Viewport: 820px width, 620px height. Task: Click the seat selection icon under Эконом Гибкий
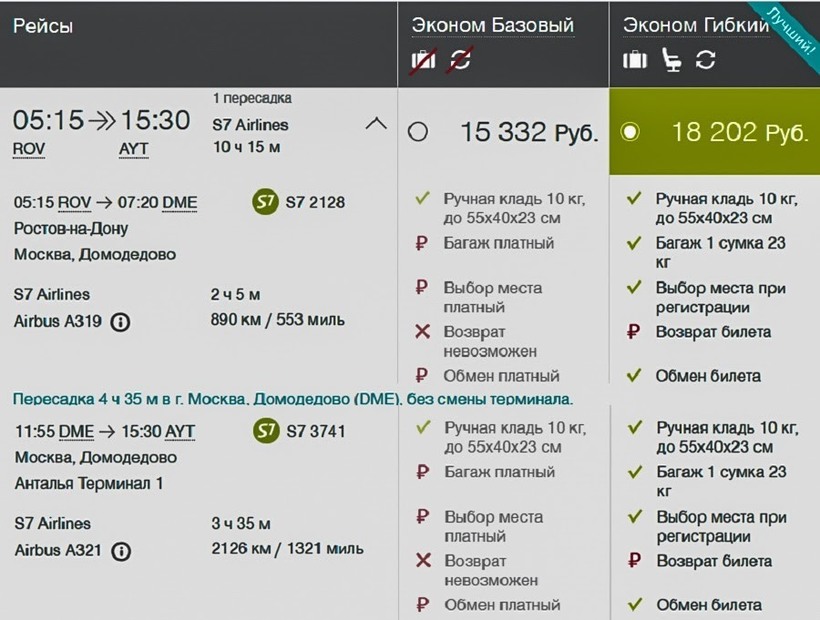(x=671, y=60)
